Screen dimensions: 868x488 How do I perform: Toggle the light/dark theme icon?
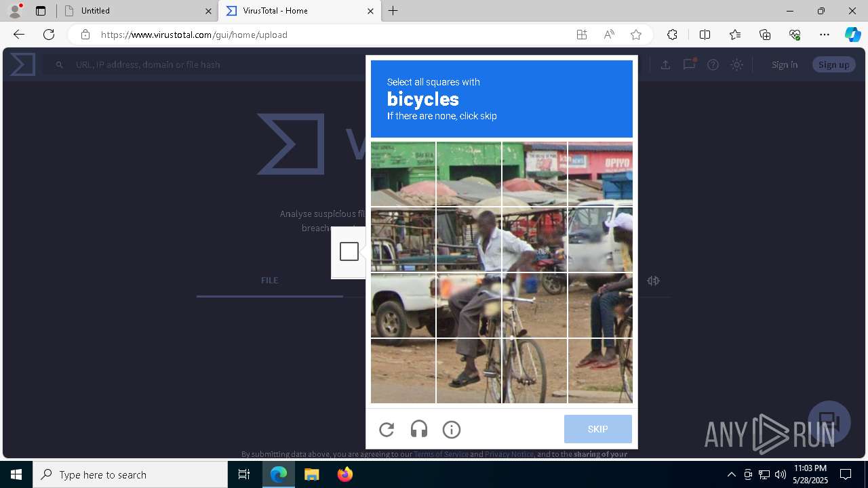pos(736,64)
